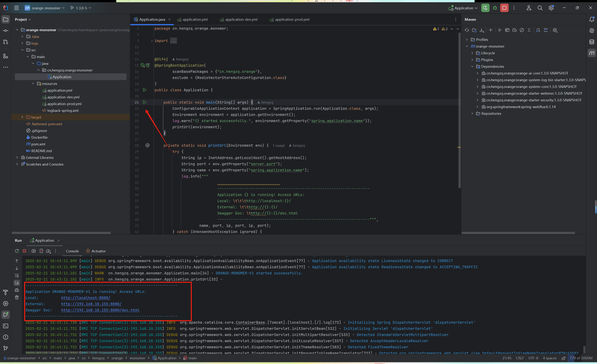The image size is (597, 364).
Task: Toggle scroll to end in console
Action: [17, 283]
